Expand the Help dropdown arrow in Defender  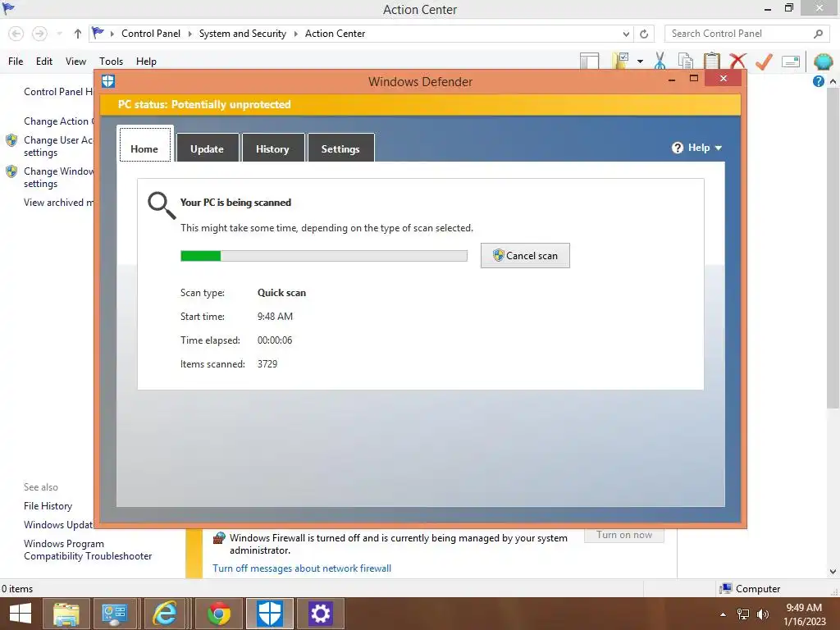point(719,148)
